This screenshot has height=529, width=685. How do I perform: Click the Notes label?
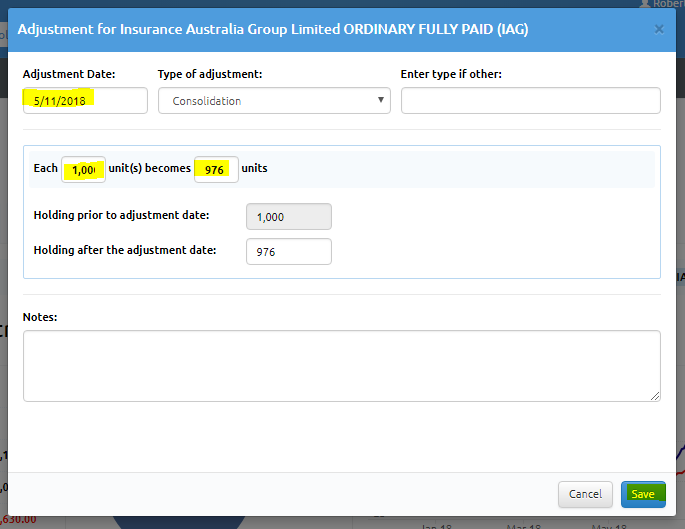point(40,317)
